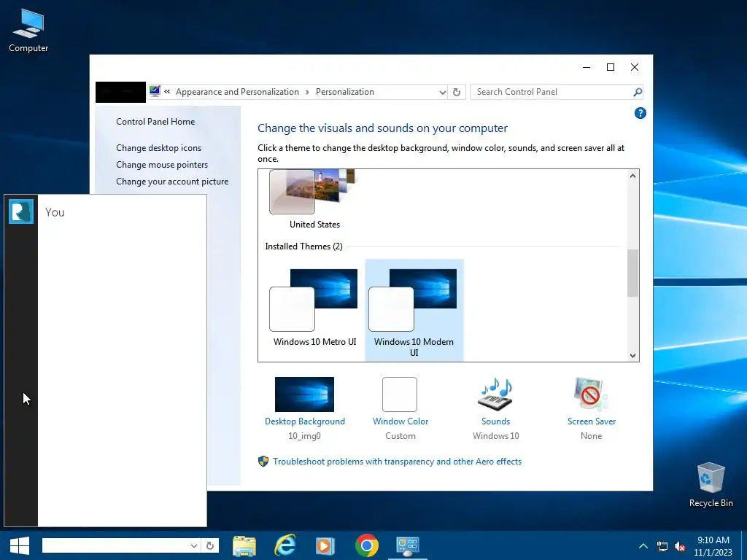Expand the double-chevron breadcrumb overflow
This screenshot has height=560, width=747.
click(x=167, y=91)
